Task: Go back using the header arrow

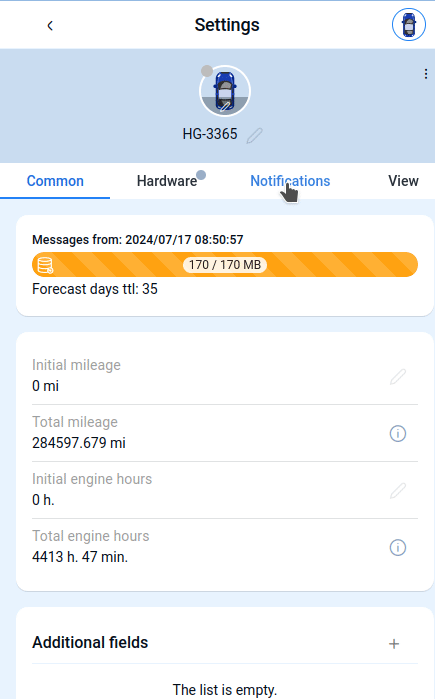Action: click(x=50, y=25)
